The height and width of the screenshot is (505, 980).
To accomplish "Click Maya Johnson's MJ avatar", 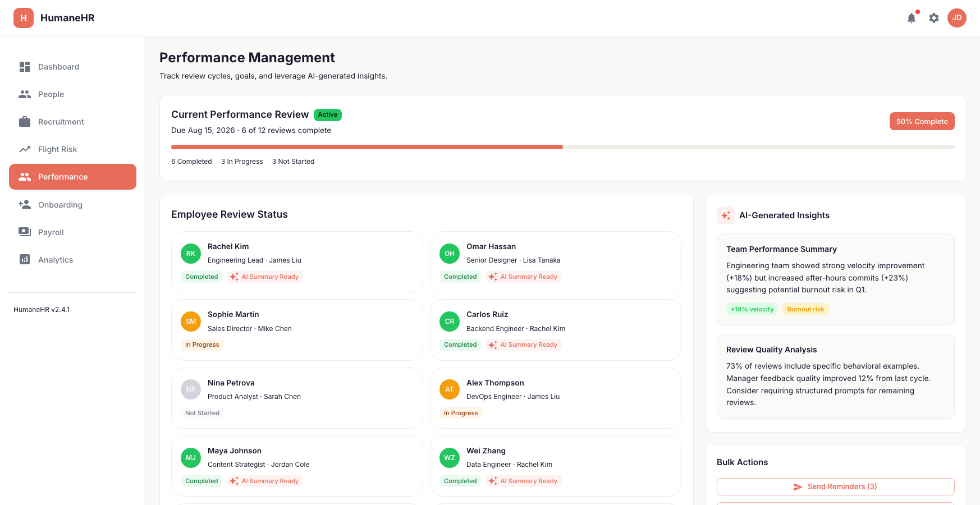I will click(191, 458).
